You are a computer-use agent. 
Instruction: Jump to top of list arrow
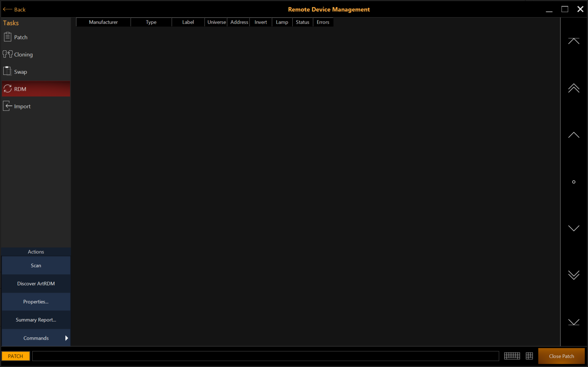click(574, 41)
